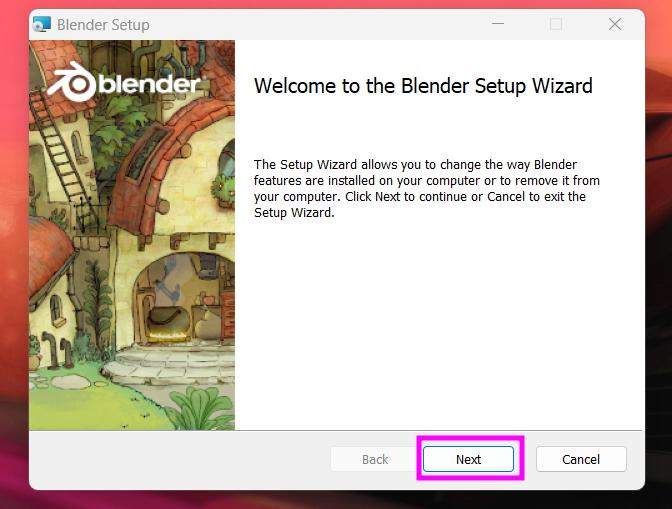Click the disabled maximize button in title bar
Image resolution: width=672 pixels, height=509 pixels.
pyautogui.click(x=556, y=24)
